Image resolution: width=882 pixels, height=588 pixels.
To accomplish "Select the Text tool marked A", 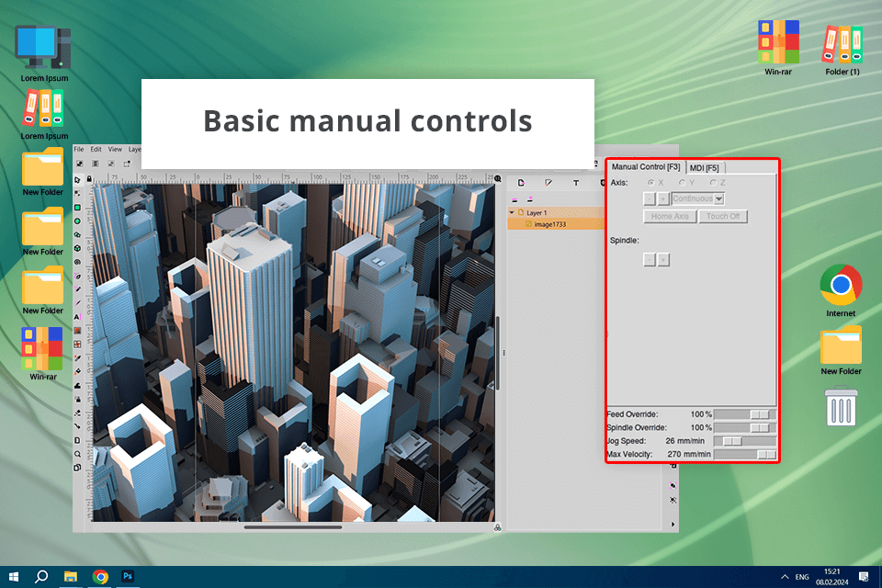I will [x=77, y=317].
